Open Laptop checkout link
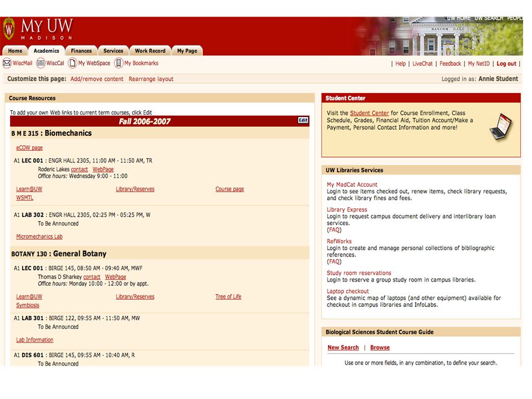Image resolution: width=532 pixels, height=399 pixels. [348, 291]
